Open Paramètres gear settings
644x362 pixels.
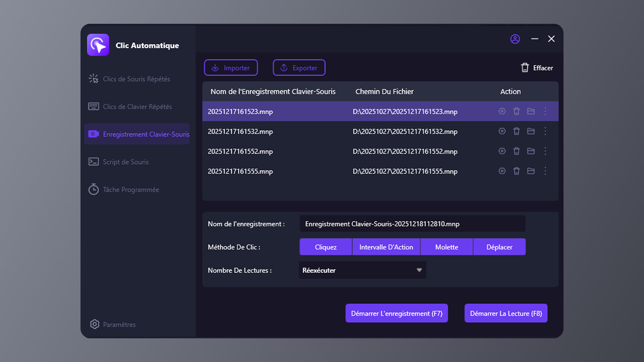[x=95, y=324]
